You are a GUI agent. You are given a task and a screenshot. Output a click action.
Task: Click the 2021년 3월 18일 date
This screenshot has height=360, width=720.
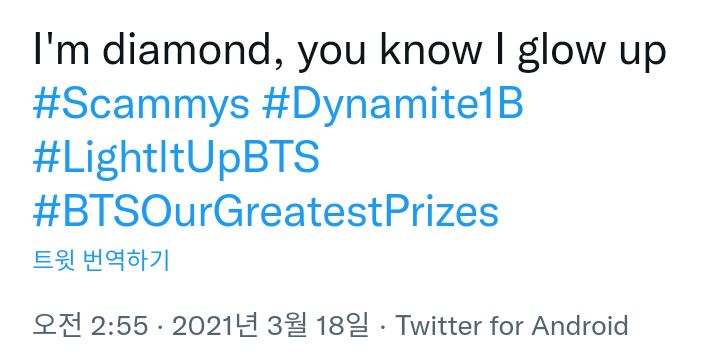(270, 326)
